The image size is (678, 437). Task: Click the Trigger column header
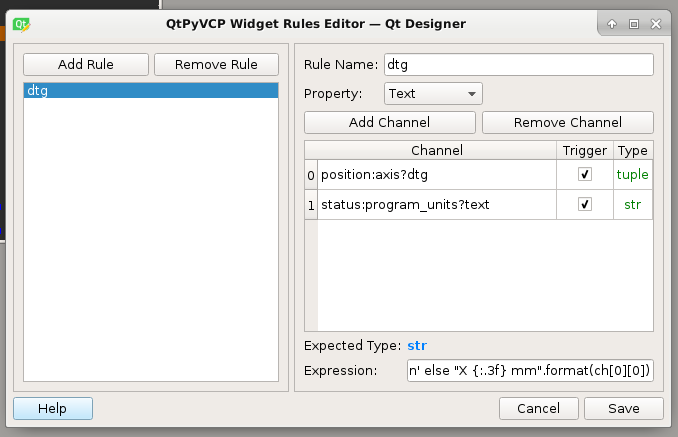pos(585,150)
